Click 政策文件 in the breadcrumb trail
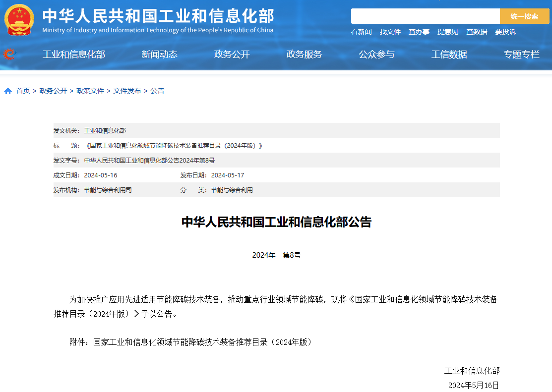The width and height of the screenshot is (552, 392). tap(90, 91)
